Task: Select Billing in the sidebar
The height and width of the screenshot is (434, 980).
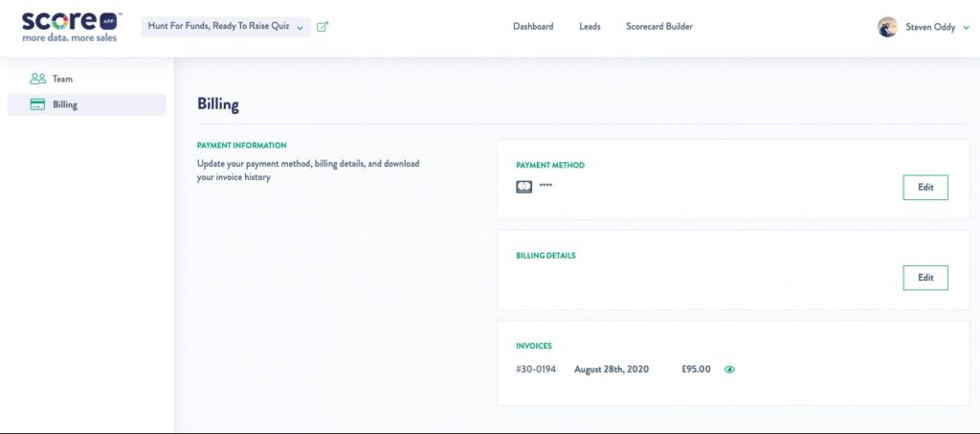Action: tap(87, 104)
